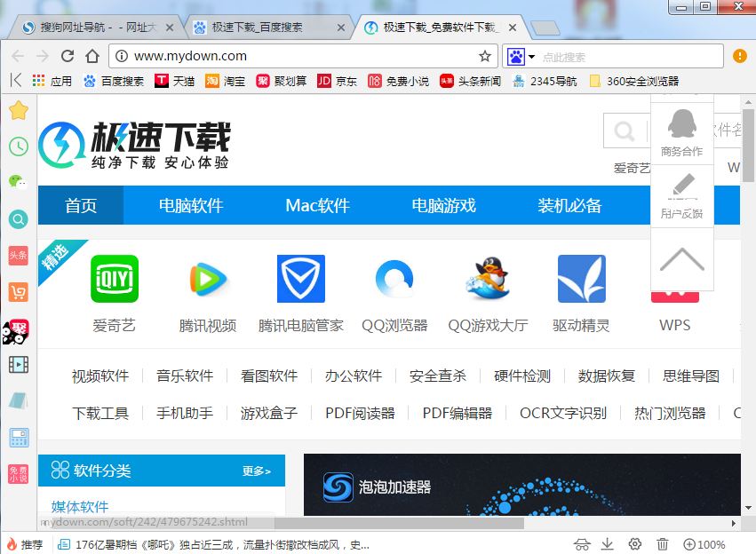This screenshot has width=756, height=554.
Task: Open sidebar calculator icon
Action: 19,438
